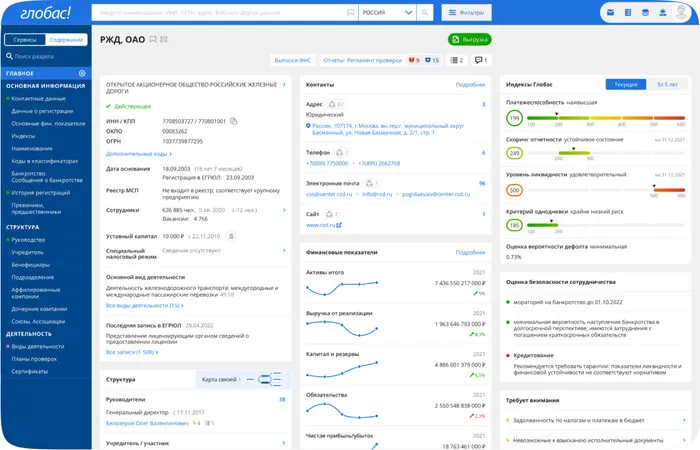Viewport: 700px width, 450px height.
Task: Expand the Сотрудники row chevron
Action: (x=284, y=210)
